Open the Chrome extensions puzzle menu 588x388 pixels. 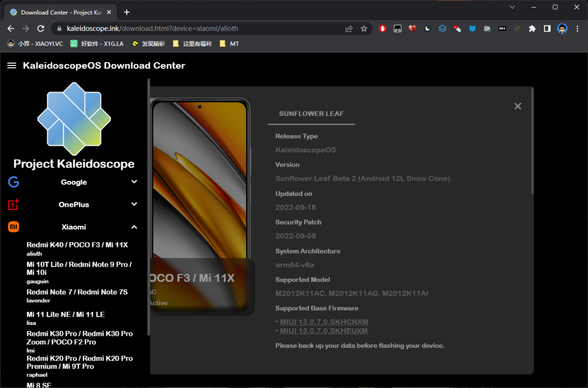532,29
